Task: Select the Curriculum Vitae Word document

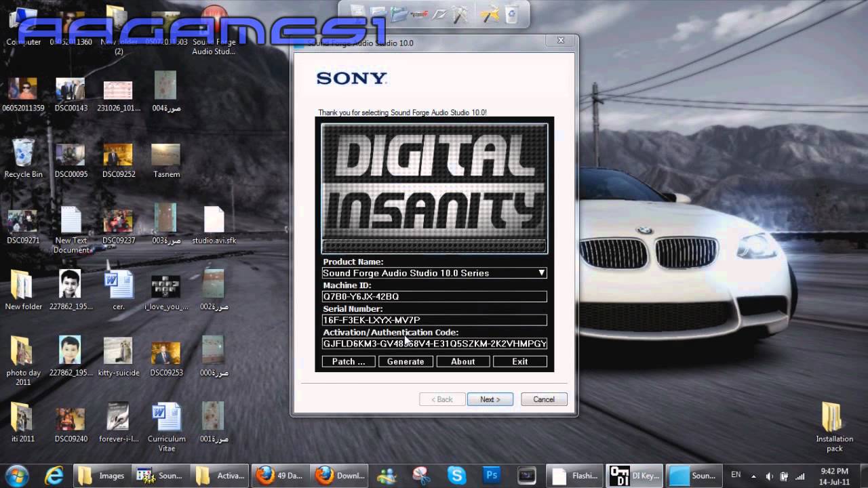Action: point(166,427)
